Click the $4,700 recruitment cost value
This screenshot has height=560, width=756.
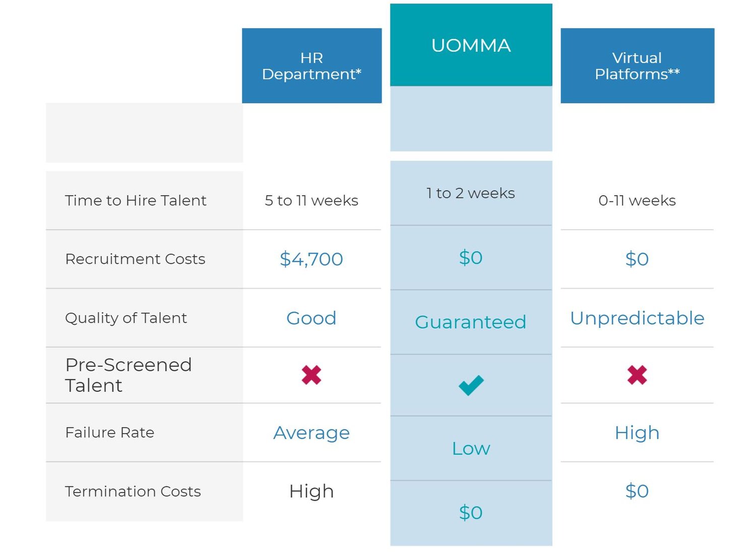point(311,259)
